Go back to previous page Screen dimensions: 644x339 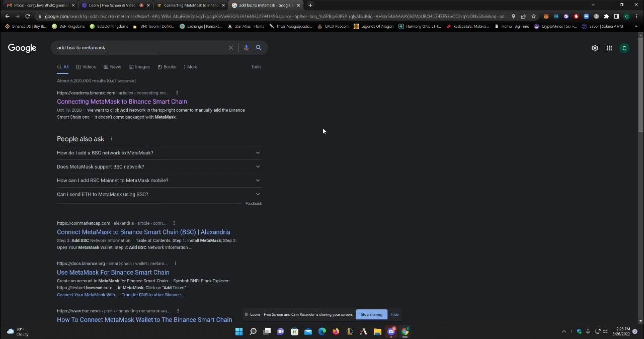[x=7, y=16]
